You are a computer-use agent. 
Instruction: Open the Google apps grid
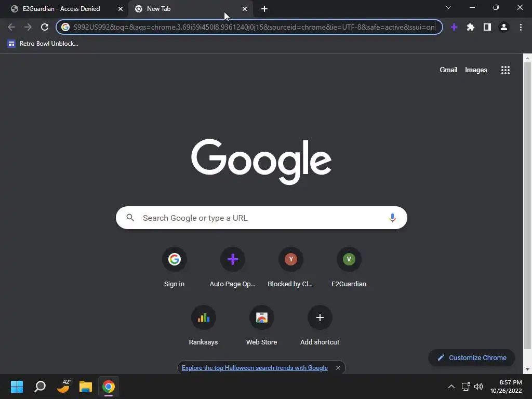[x=505, y=70]
